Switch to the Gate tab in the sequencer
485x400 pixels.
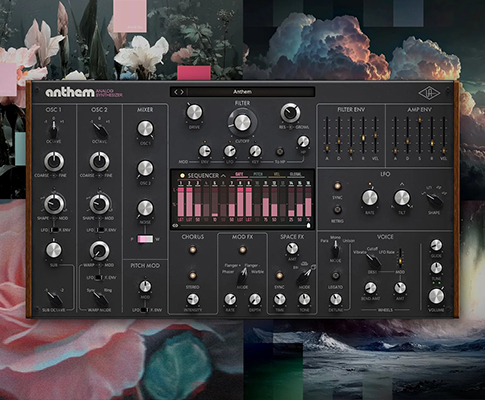239,174
